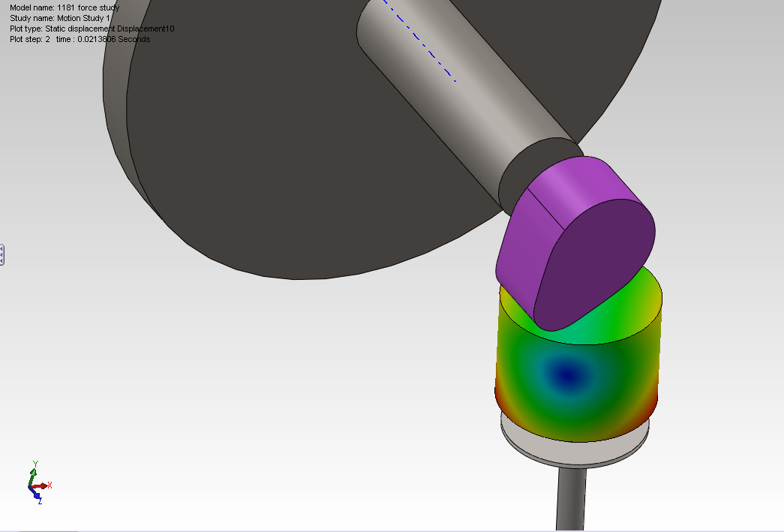Image resolution: width=784 pixels, height=532 pixels.
Task: Click the red X axis of the triad
Action: pos(44,485)
